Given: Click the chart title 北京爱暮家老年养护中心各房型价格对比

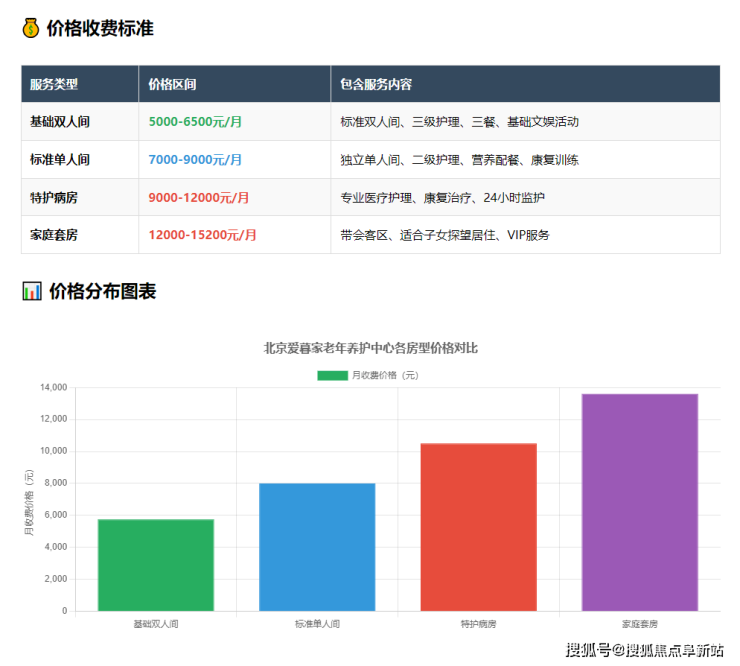Looking at the screenshot, I should point(370,349).
